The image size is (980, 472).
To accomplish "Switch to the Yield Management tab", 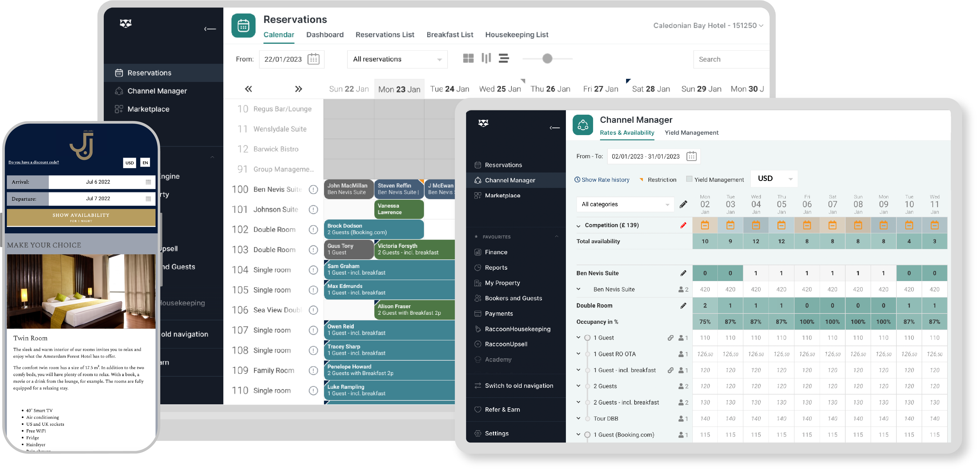I will pos(691,133).
